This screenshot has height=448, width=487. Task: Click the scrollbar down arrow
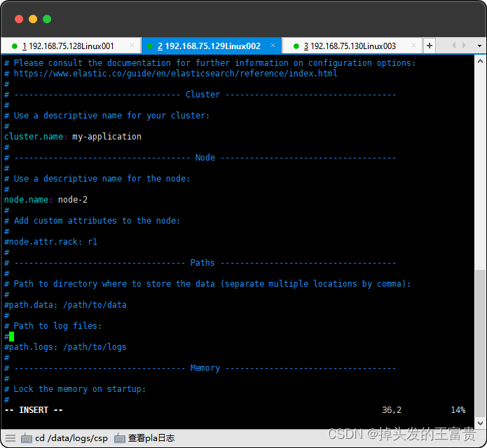480,423
